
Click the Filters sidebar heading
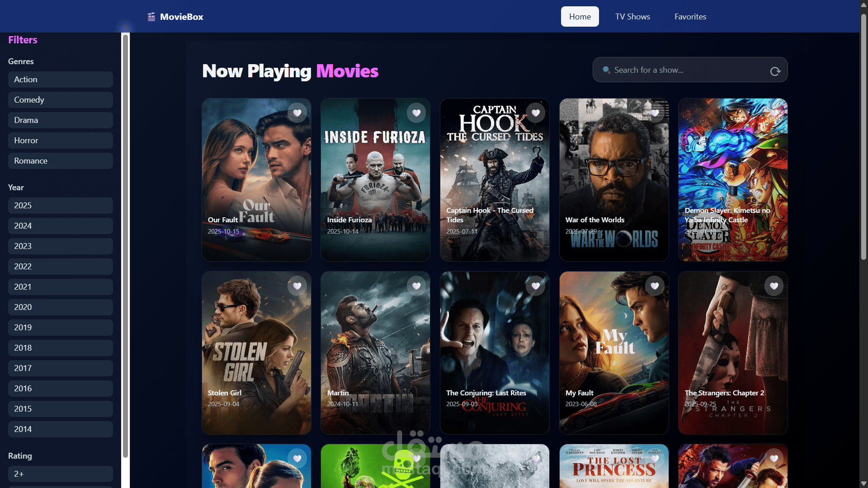pos(23,40)
